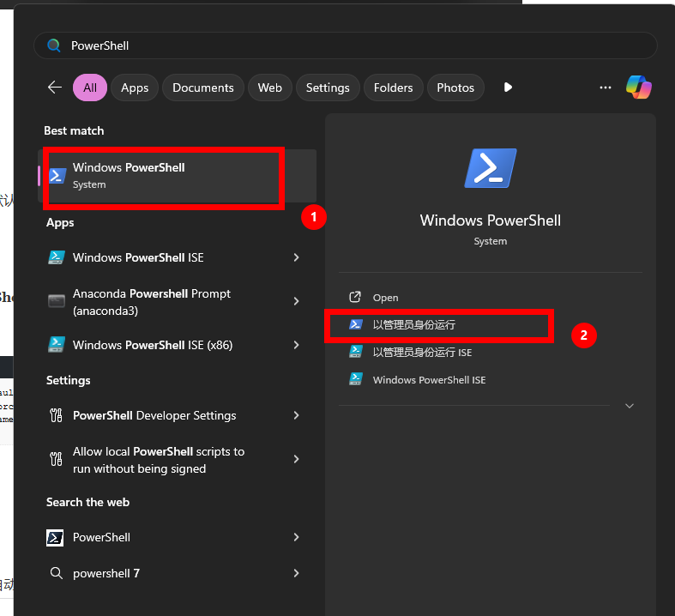Select the Settings filter tab
This screenshot has height=616, width=675.
[328, 88]
